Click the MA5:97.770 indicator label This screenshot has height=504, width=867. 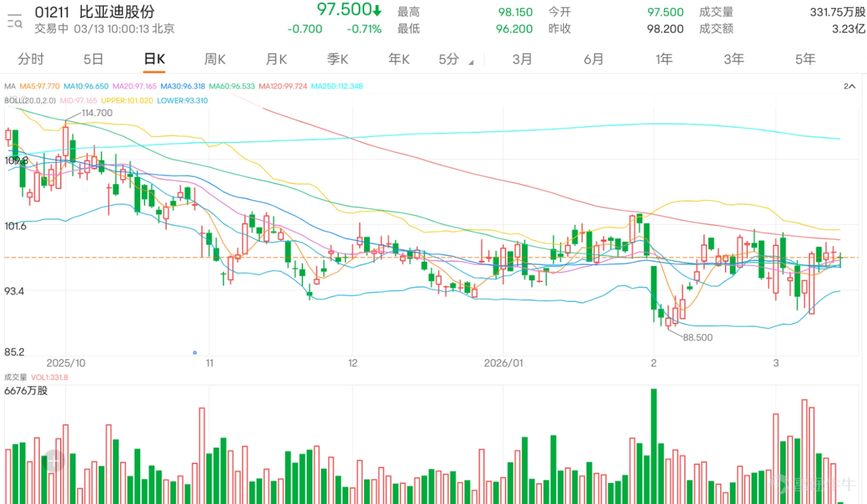point(40,86)
